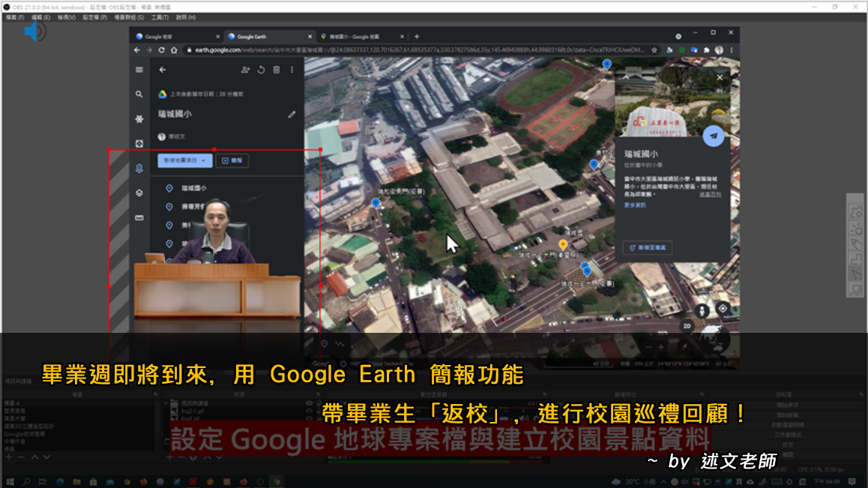This screenshot has height=488, width=868.
Task: Open Task View on taskbar
Action: (43, 482)
